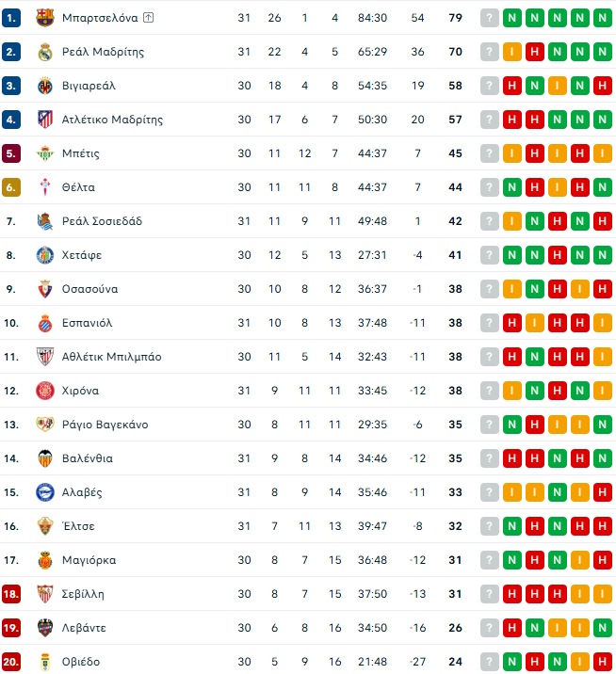The height and width of the screenshot is (674, 616).
Task: Click the Valencia crest icon
Action: tap(44, 458)
